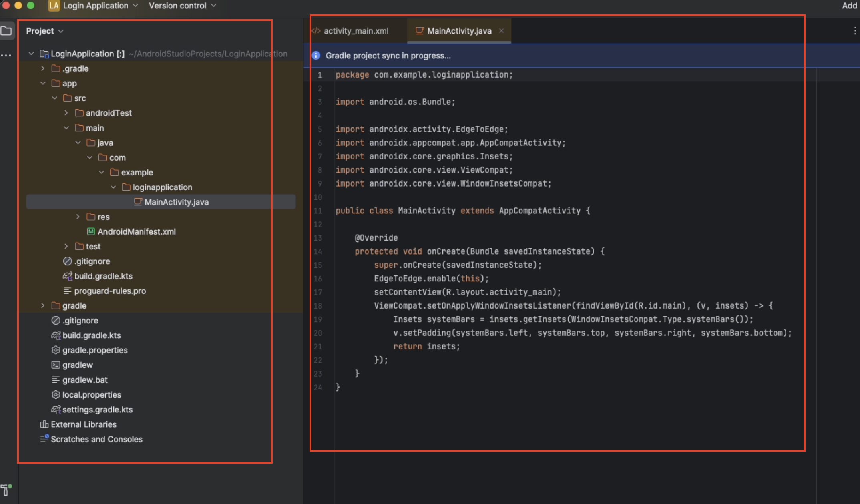860x504 pixels.
Task: Select MainActivity.java in the project tree
Action: tap(161, 202)
